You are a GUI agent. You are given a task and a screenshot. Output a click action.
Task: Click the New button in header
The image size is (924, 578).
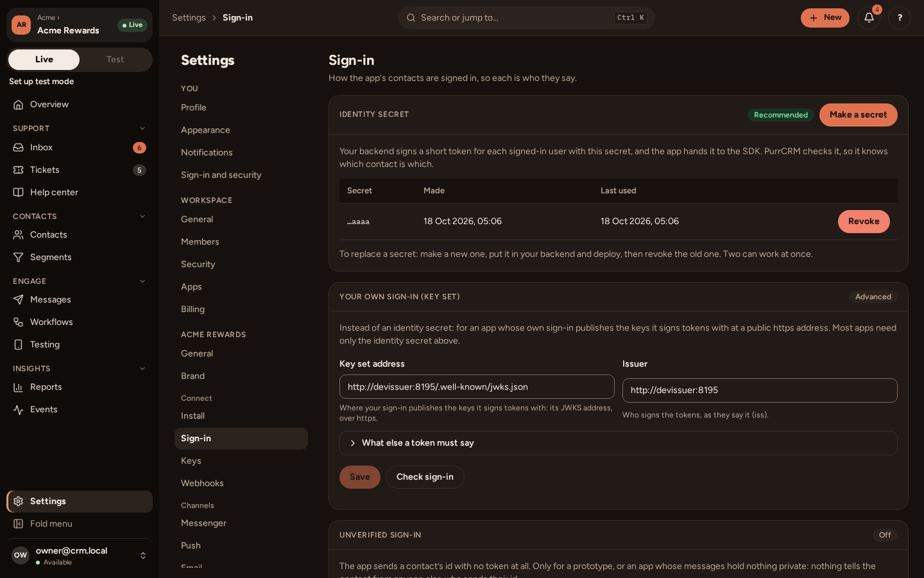coord(825,18)
